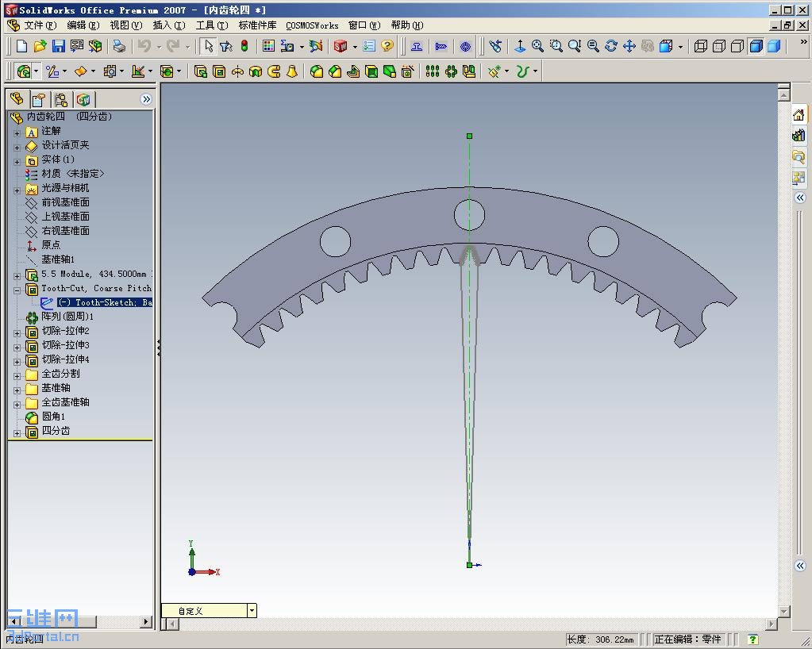Click the Circular Pattern icon
The height and width of the screenshot is (649, 812).
click(451, 71)
